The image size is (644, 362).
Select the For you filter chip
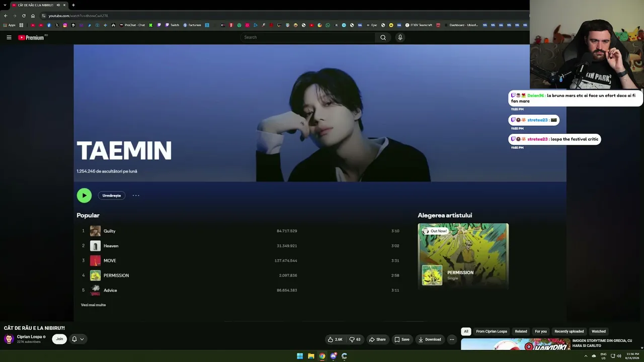tap(541, 331)
